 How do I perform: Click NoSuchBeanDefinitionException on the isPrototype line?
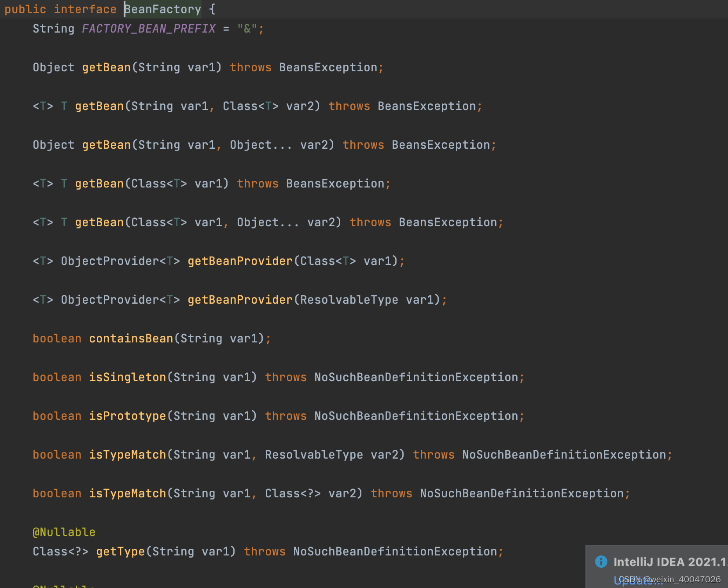click(x=416, y=416)
